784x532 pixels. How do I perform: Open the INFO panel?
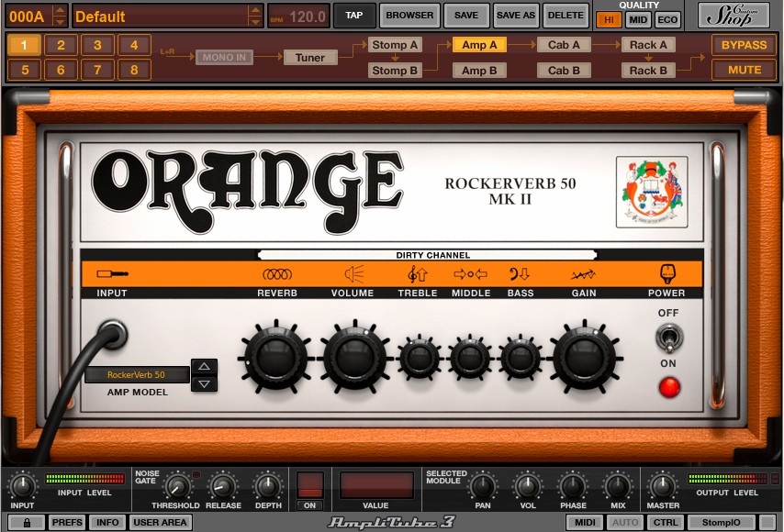[x=107, y=523]
